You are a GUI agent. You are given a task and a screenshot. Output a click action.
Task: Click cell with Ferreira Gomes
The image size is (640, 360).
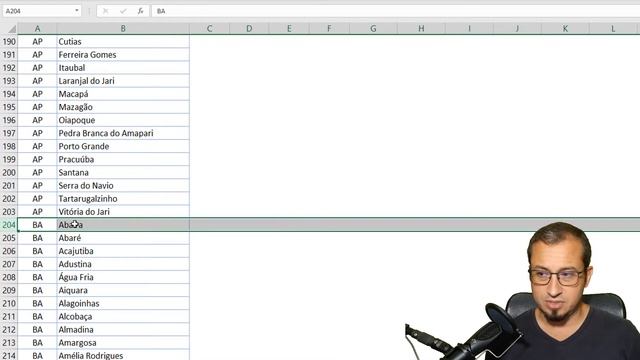(123, 55)
